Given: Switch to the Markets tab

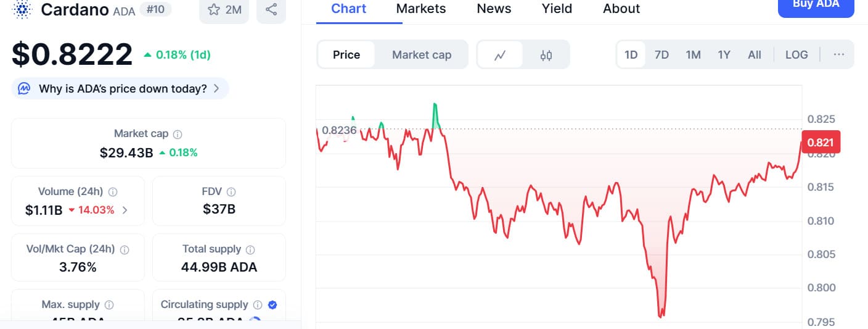Looking at the screenshot, I should click(x=421, y=9).
